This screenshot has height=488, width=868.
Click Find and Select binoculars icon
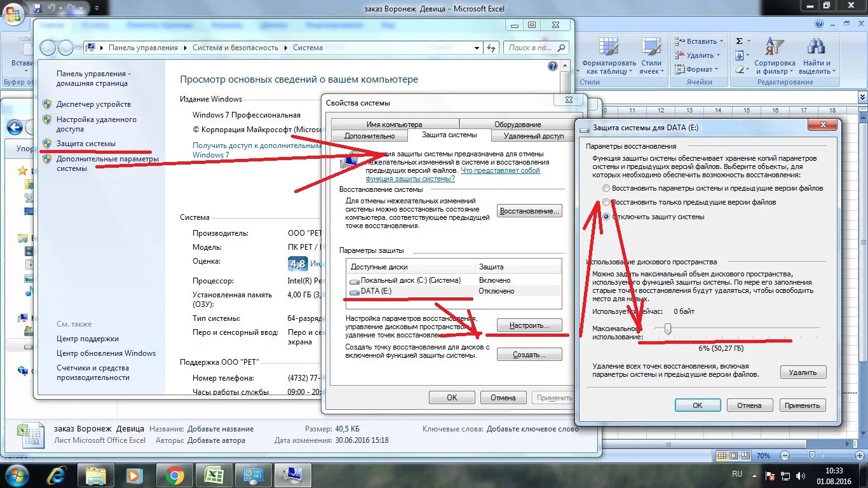coord(816,47)
